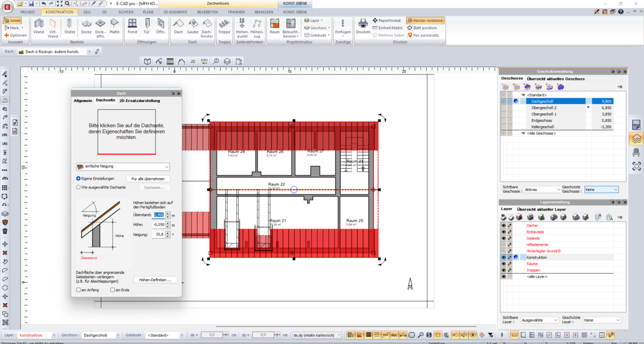This screenshot has width=644, height=344.
Task: Open Geschützte Layer dropdown
Action: (x=602, y=320)
